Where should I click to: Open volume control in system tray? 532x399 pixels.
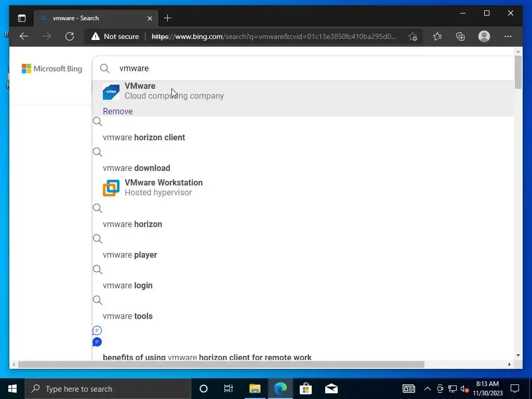[464, 389]
